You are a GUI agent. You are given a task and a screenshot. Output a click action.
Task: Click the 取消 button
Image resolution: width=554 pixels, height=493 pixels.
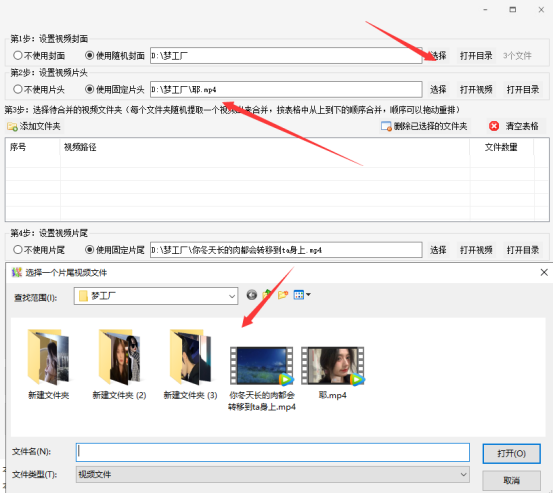click(512, 480)
